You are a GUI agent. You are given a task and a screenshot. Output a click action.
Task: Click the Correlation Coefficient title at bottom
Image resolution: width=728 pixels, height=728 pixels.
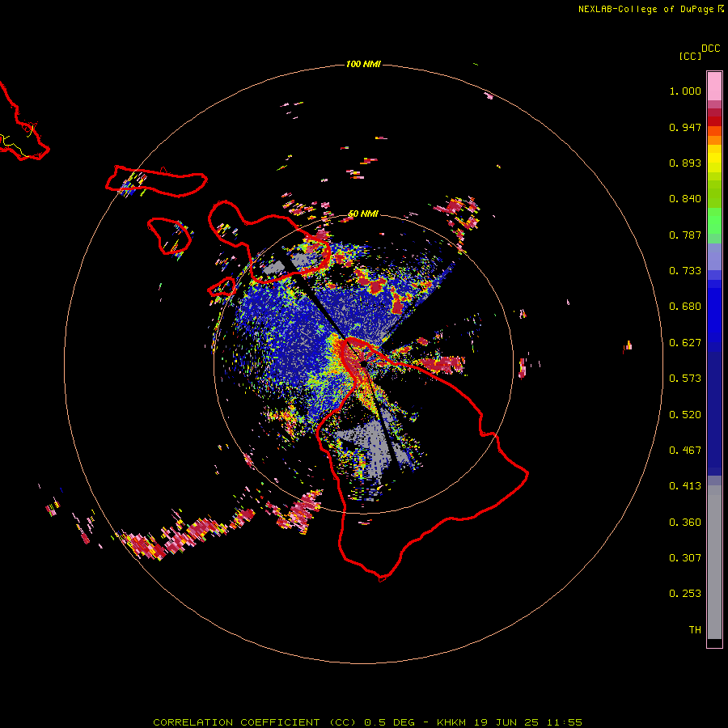pos(367,722)
